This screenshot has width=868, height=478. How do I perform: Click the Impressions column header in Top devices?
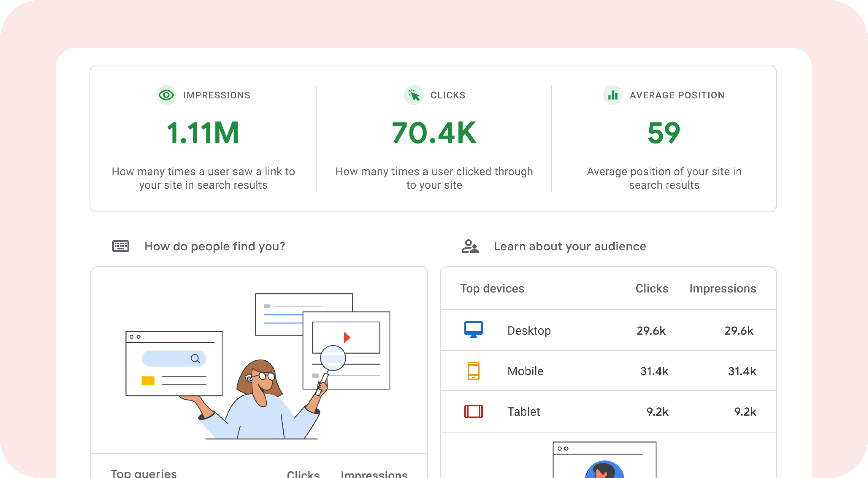tap(722, 288)
